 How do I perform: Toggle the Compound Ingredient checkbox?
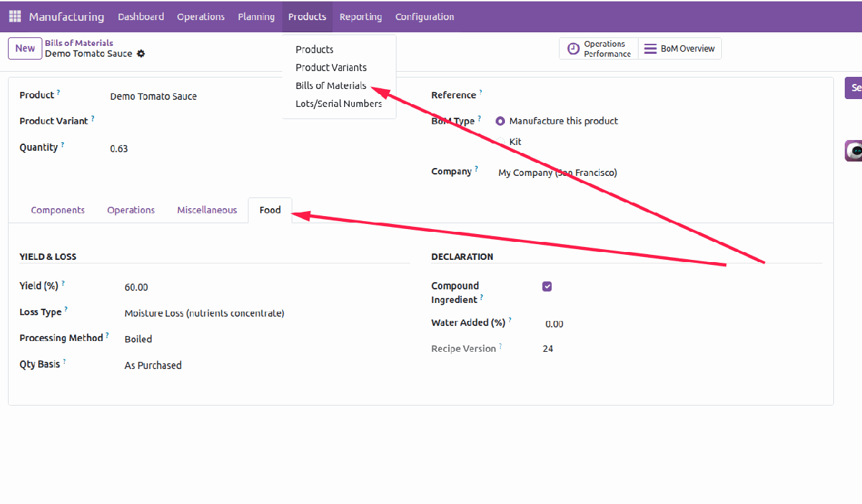tap(547, 286)
